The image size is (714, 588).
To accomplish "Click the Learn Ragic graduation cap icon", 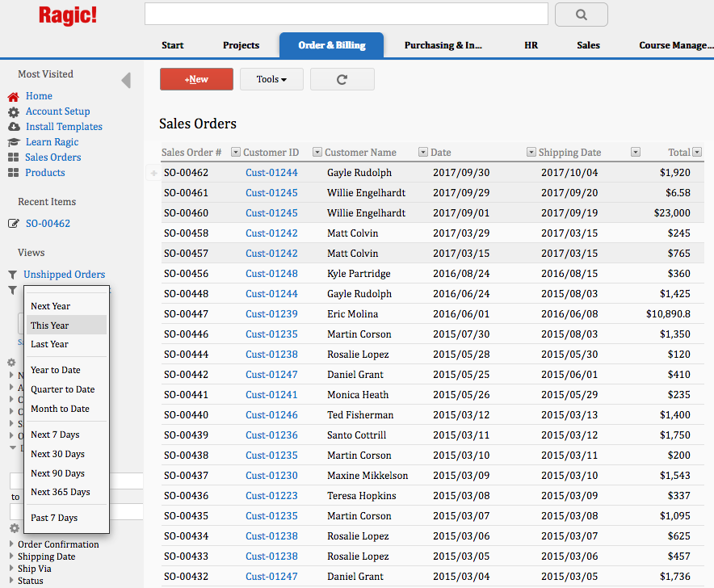I will click(14, 142).
